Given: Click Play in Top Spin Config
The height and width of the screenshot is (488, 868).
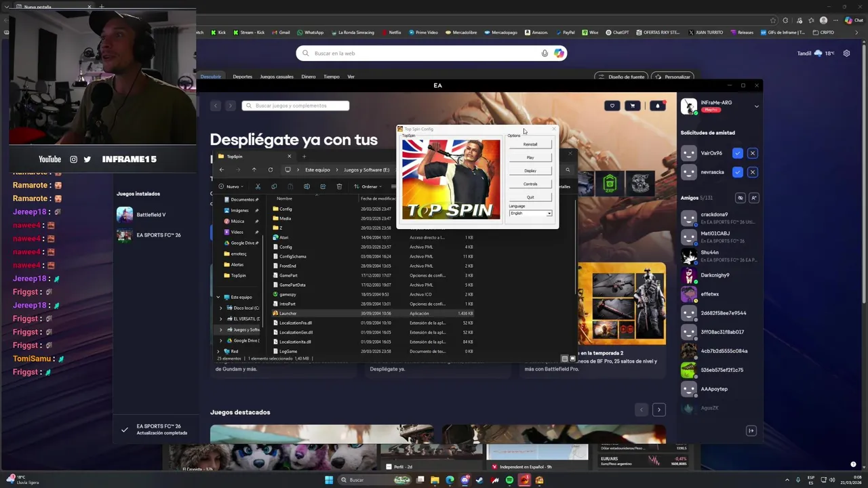Looking at the screenshot, I should point(530,157).
